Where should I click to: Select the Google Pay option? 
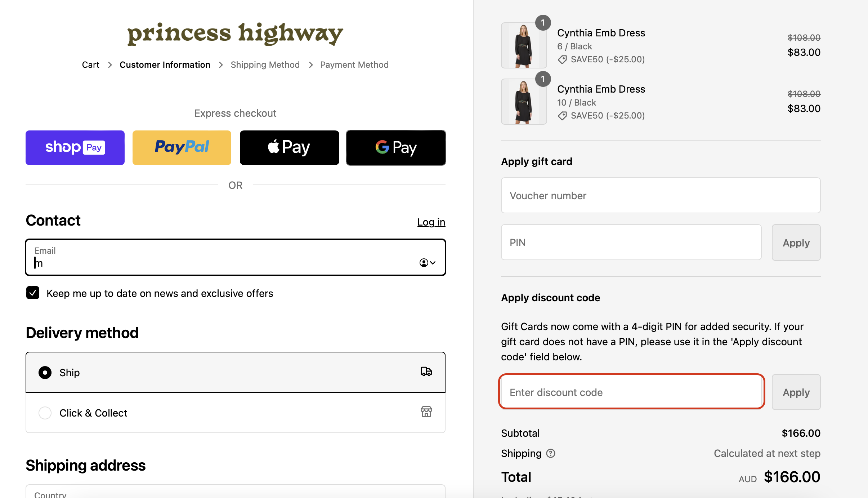(x=395, y=147)
